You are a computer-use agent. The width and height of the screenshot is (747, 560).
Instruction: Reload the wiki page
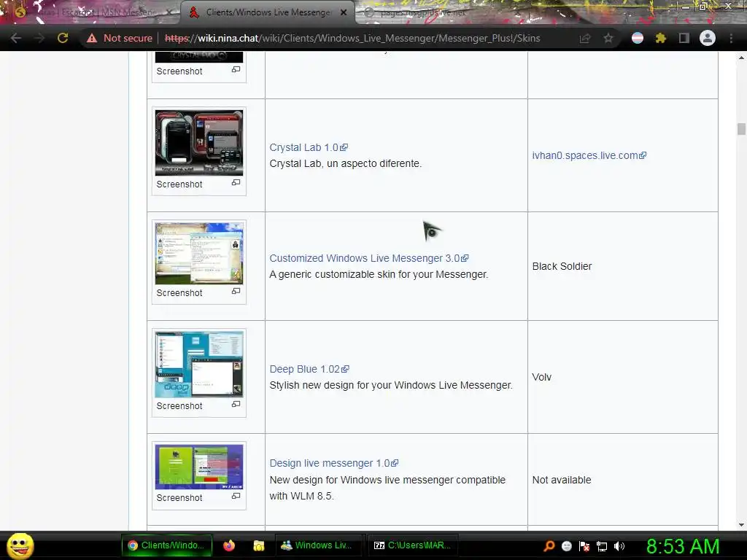[x=63, y=38]
